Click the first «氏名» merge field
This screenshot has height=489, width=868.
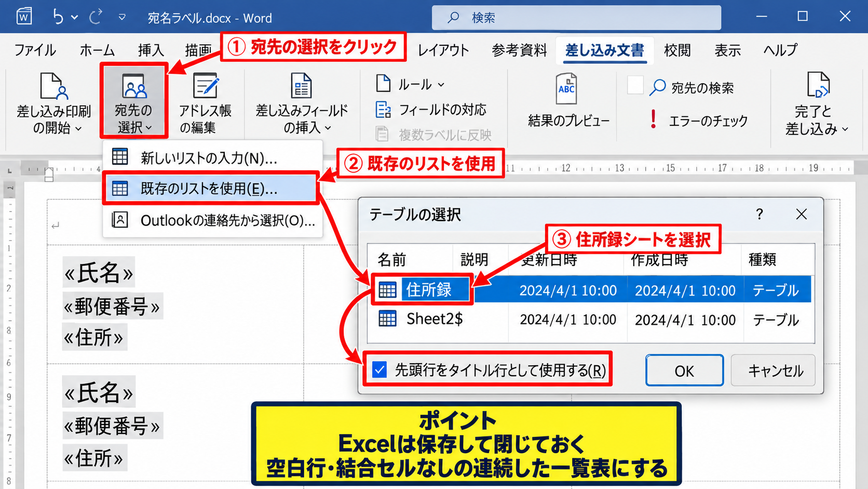(99, 272)
